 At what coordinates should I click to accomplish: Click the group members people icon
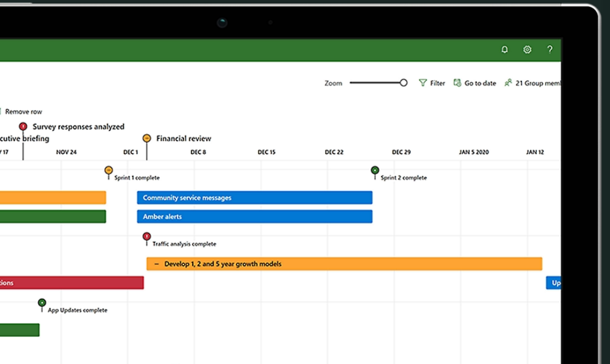508,83
